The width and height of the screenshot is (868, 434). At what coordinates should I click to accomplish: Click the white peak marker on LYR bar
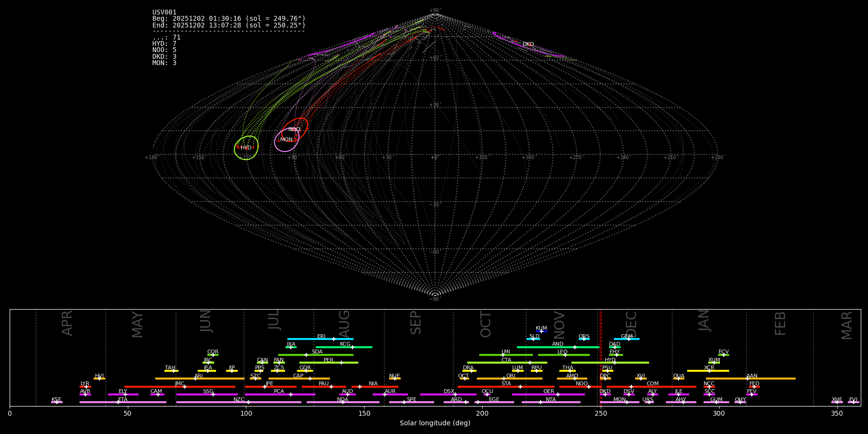86,387
